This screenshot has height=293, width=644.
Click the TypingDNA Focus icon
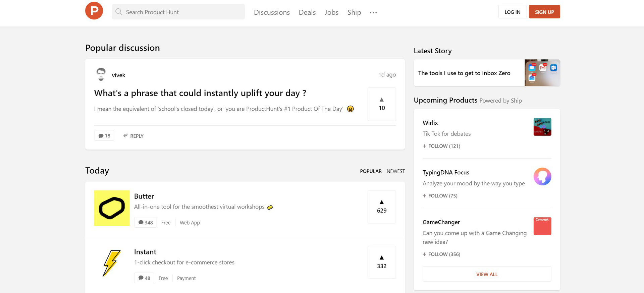542,176
